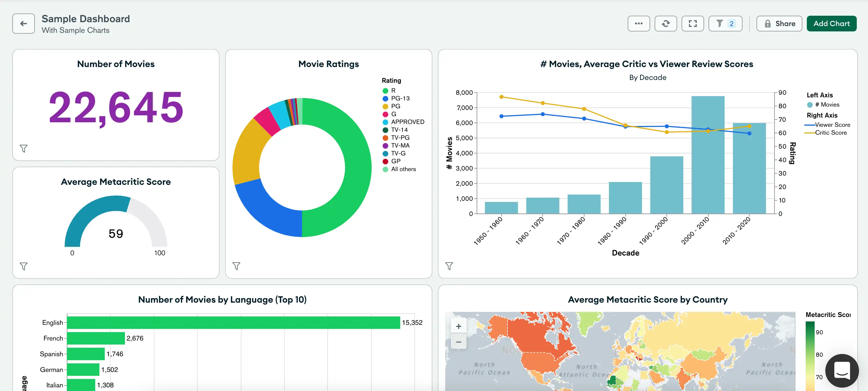Expand the All others legend category

[403, 169]
